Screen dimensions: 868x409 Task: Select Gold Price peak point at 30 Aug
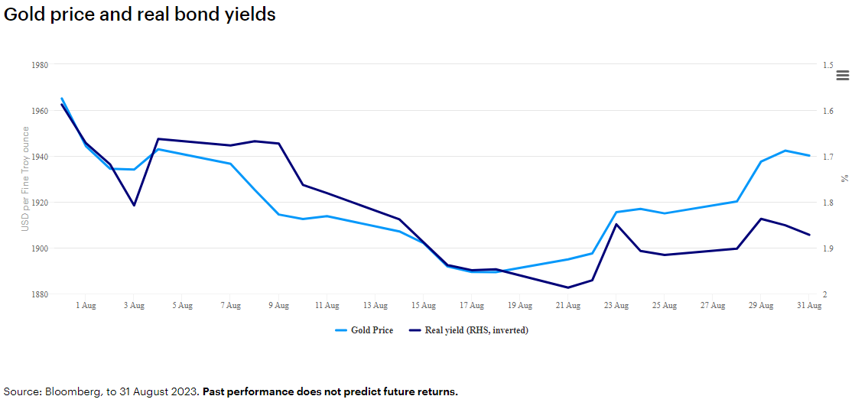(x=785, y=151)
